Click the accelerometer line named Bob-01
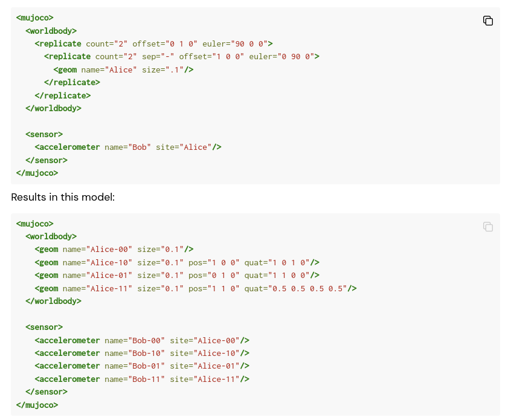This screenshot has height=420, width=514. click(x=142, y=366)
